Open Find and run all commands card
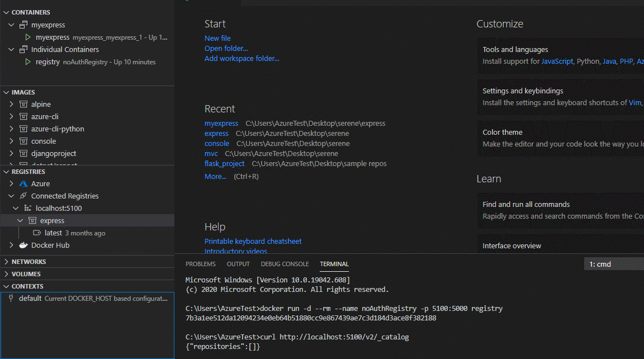This screenshot has height=359, width=644. 561,210
